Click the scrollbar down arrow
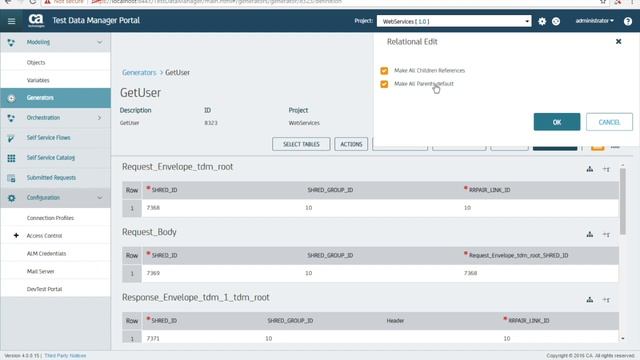 [622, 338]
